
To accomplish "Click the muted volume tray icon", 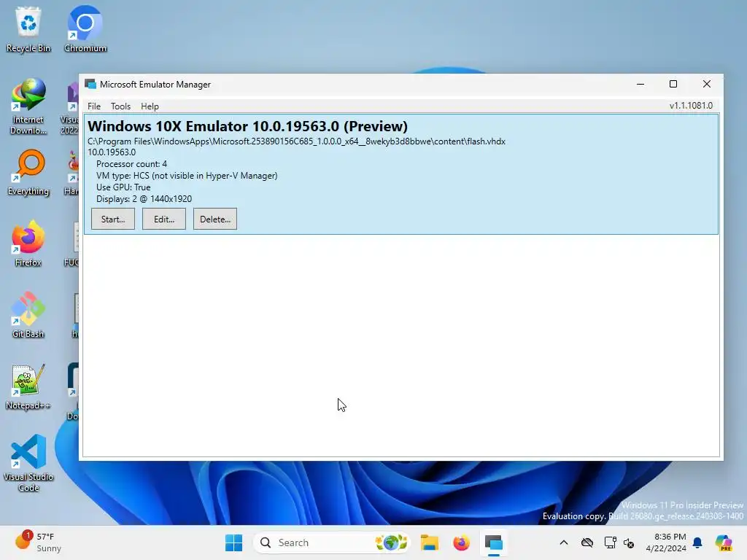I will pos(629,542).
